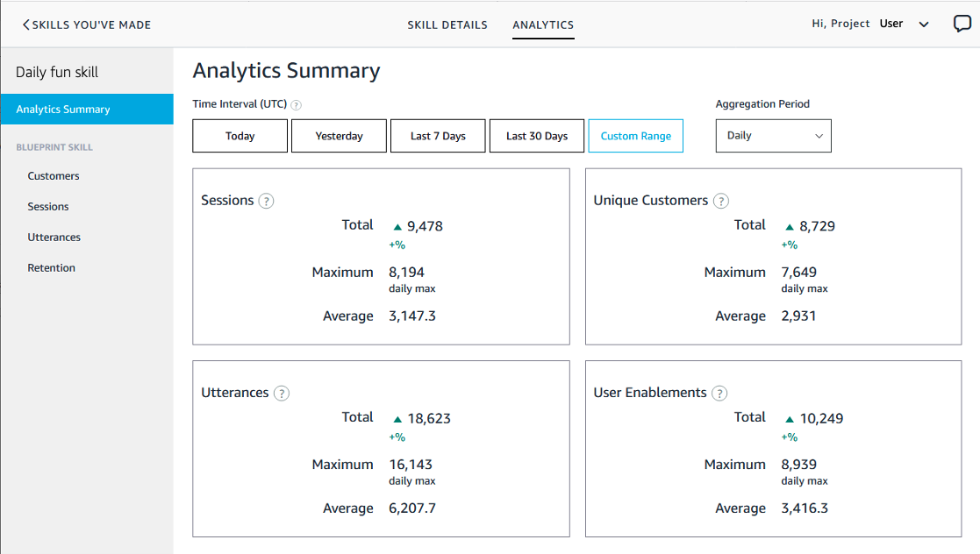Click the Yesterday button
The width and height of the screenshot is (980, 554).
click(339, 135)
